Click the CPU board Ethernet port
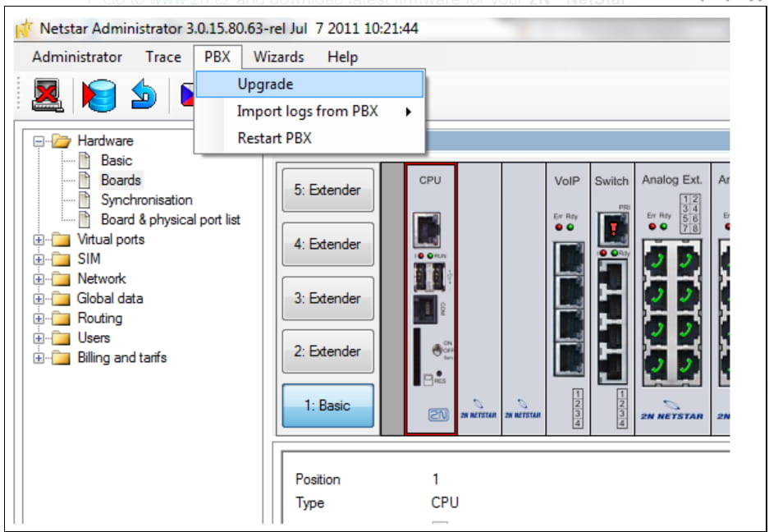Image resolution: width=769 pixels, height=532 pixels. click(x=427, y=230)
